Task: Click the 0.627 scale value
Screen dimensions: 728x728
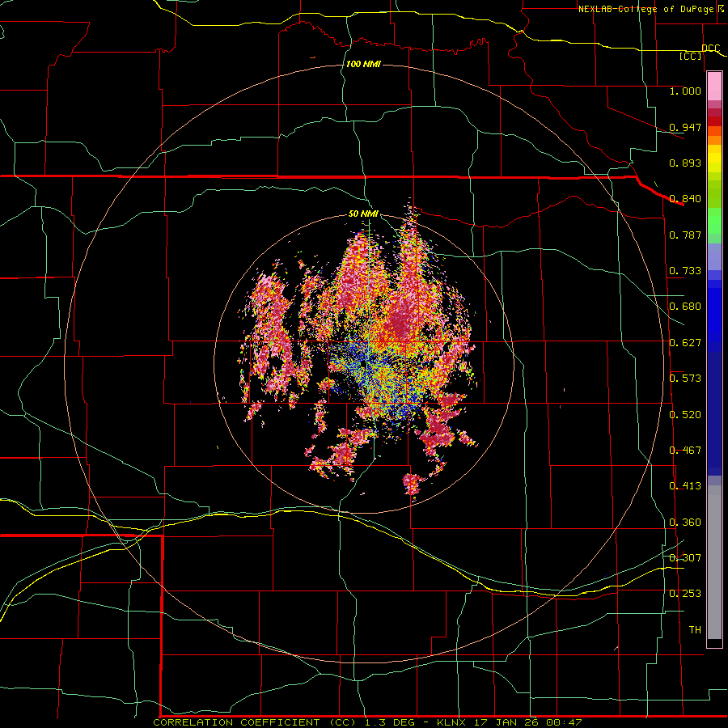Action: pyautogui.click(x=685, y=342)
